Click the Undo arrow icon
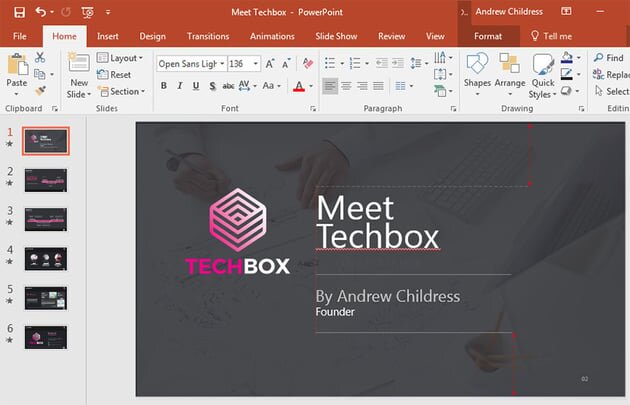This screenshot has width=630, height=405. 39,12
